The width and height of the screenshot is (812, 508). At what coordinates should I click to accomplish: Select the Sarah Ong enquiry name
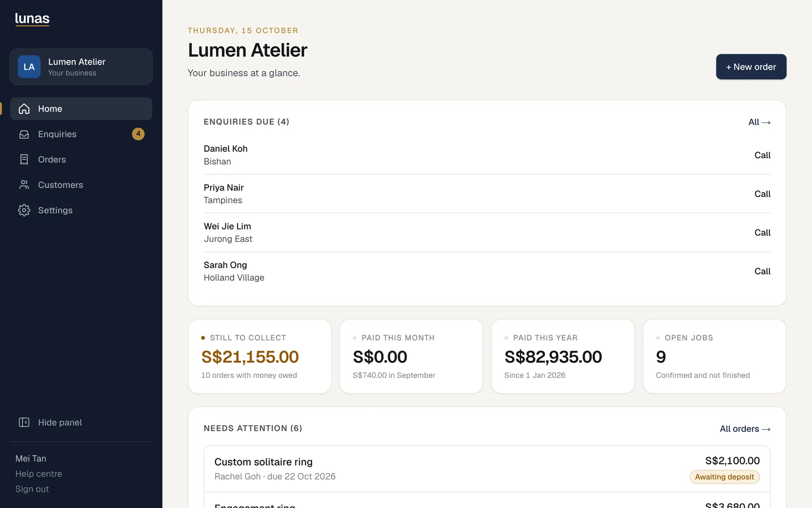click(225, 265)
